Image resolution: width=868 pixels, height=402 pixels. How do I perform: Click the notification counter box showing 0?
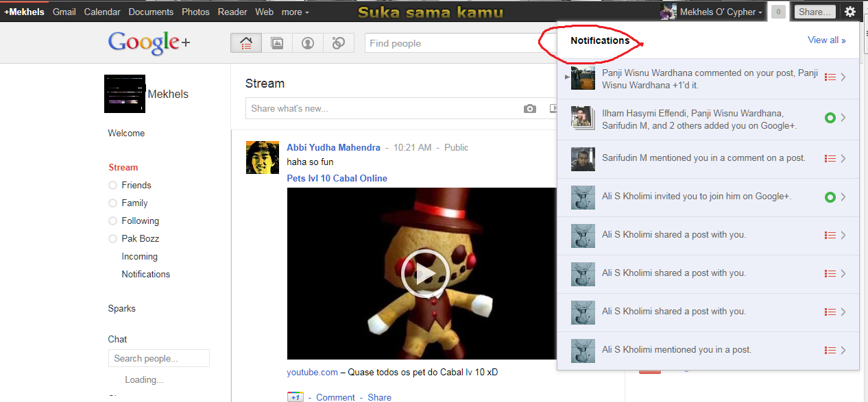[778, 12]
